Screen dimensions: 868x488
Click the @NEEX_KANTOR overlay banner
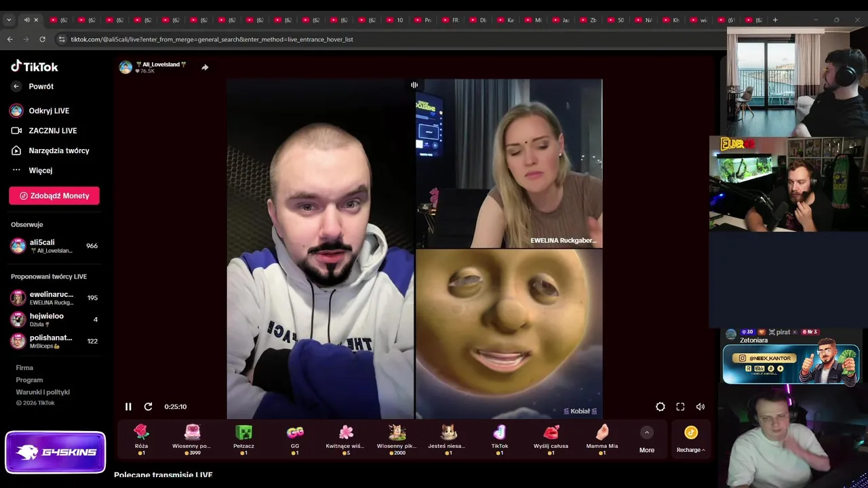(791, 364)
